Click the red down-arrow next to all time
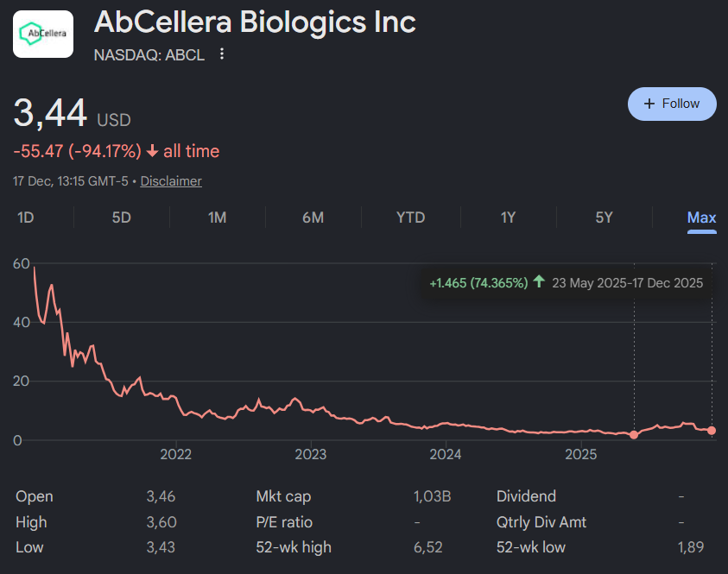This screenshot has height=574, width=728. [x=152, y=152]
